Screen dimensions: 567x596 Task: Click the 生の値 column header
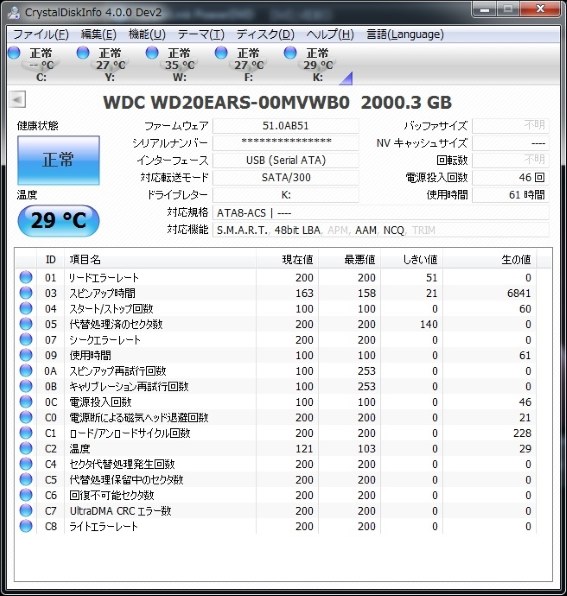[489, 260]
